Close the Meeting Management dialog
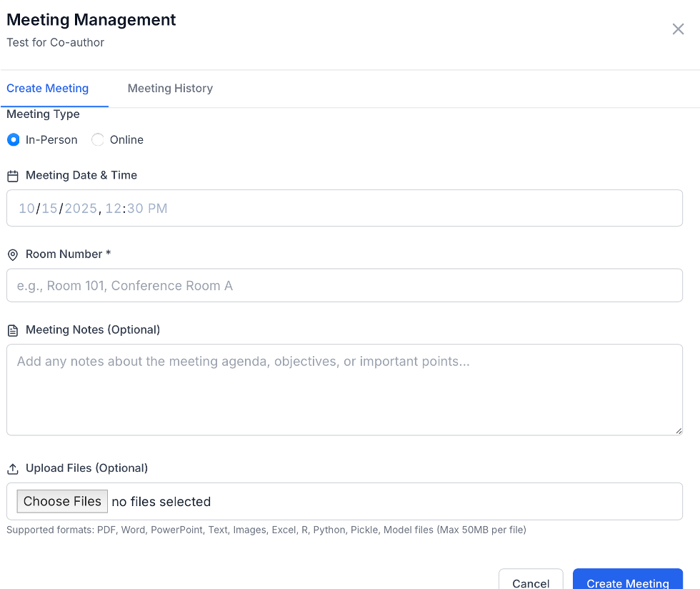This screenshot has height=589, width=700. pos(677,29)
